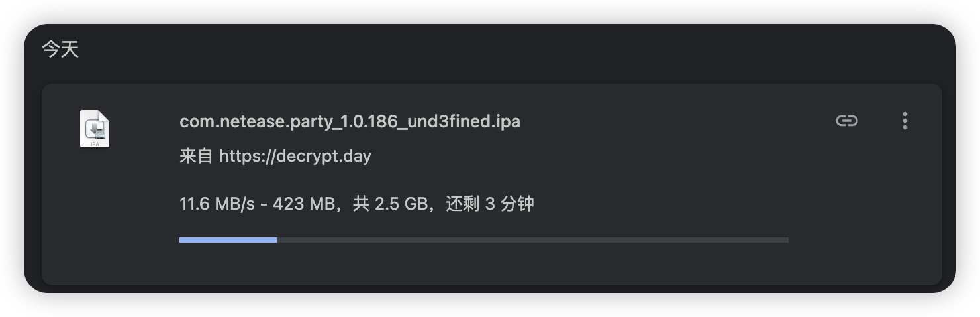Click the blue filled part of progress bar
The height and width of the screenshot is (317, 980).
click(228, 240)
